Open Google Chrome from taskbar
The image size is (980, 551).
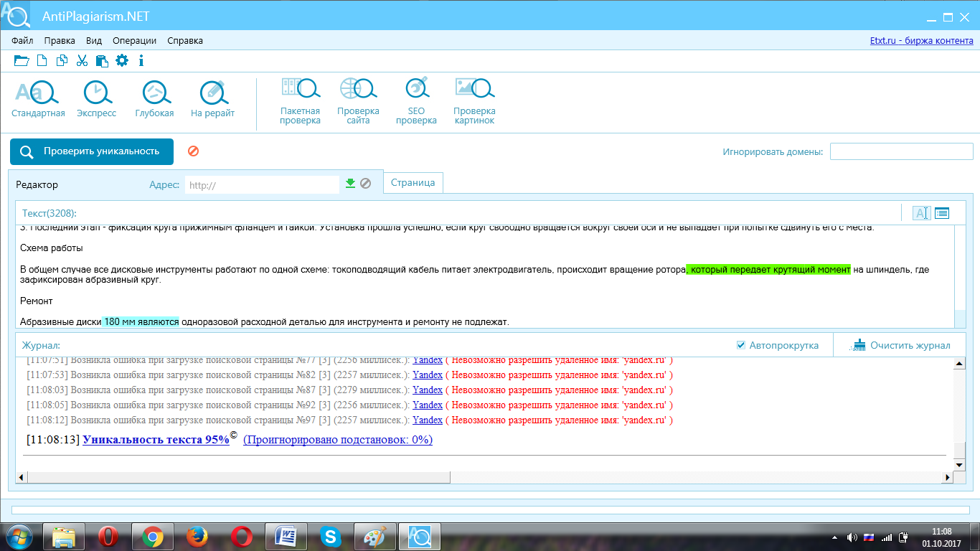[152, 537]
